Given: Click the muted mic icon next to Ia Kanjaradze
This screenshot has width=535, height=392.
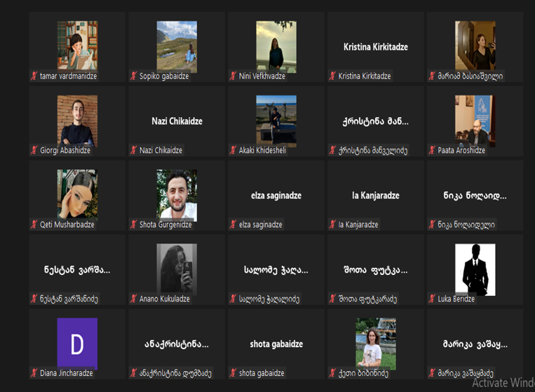Looking at the screenshot, I should tap(332, 225).
